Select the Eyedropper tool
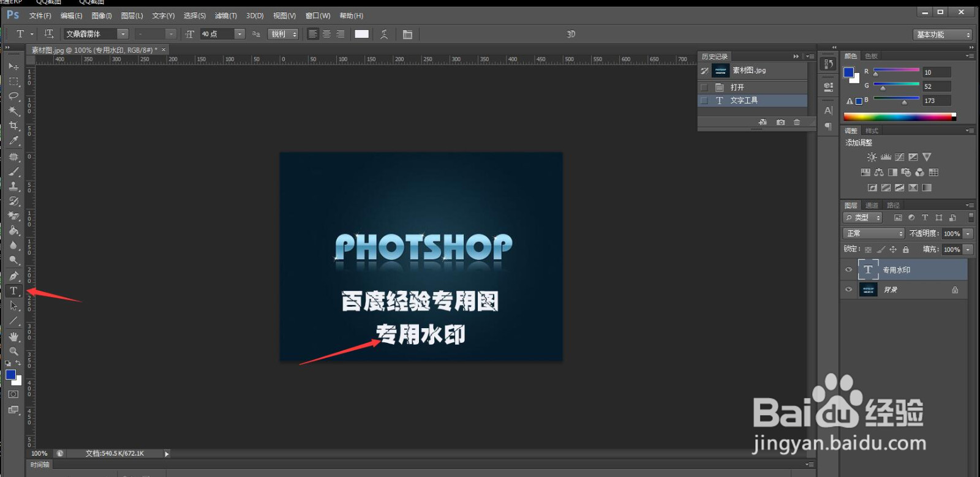The width and height of the screenshot is (980, 477). point(13,141)
